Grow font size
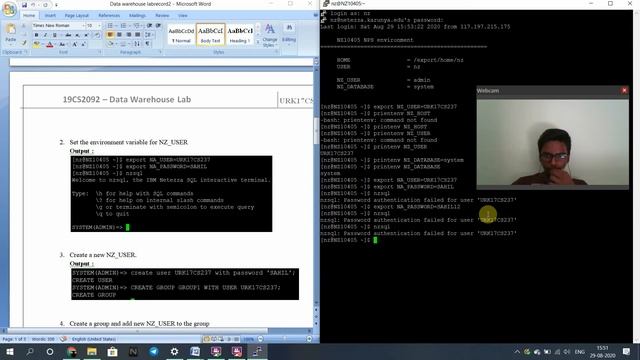This screenshot has height=360, width=640. (x=74, y=44)
